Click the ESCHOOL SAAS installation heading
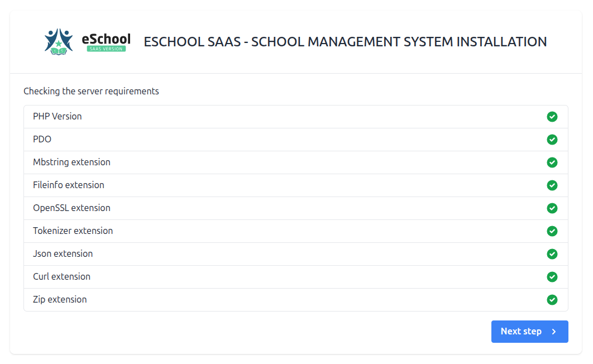 (x=345, y=42)
